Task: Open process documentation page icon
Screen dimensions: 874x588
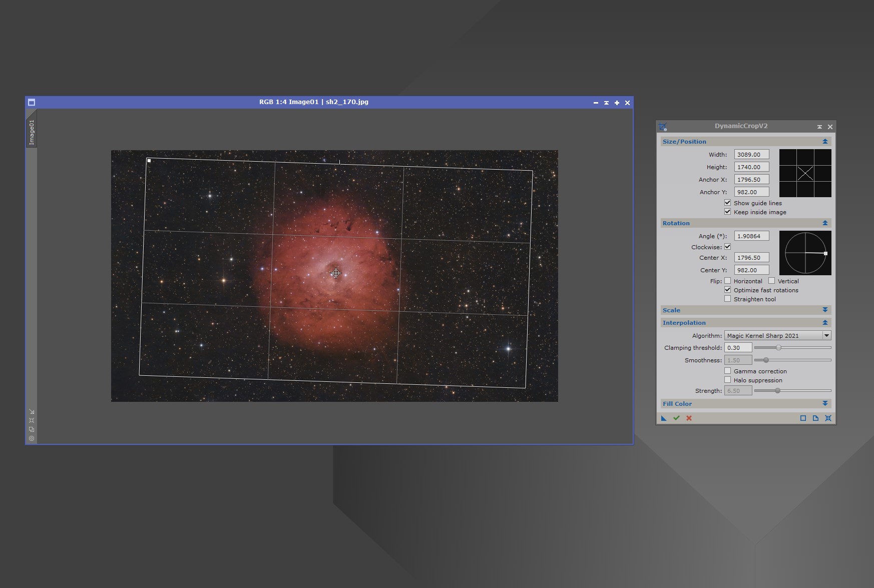Action: (x=815, y=418)
